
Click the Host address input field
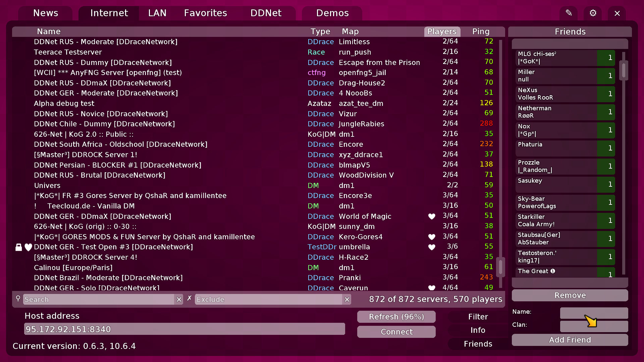click(184, 329)
